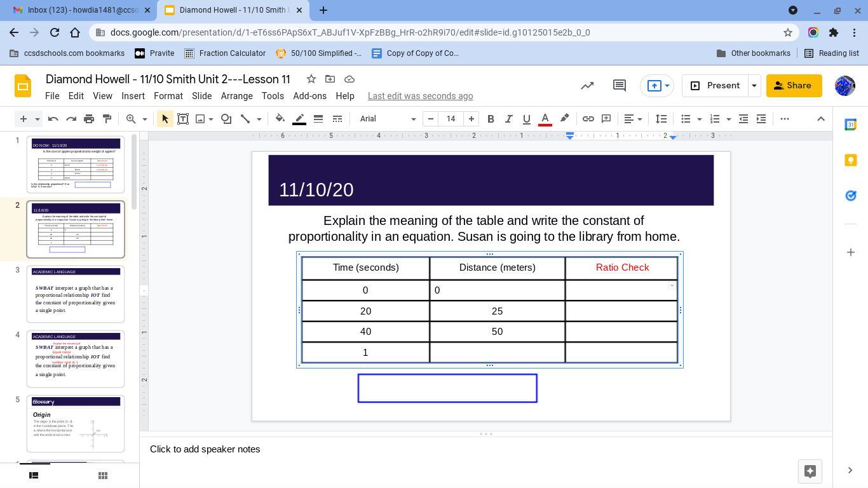Switch to filmstrip view
The width and height of the screenshot is (868, 488).
click(34, 475)
